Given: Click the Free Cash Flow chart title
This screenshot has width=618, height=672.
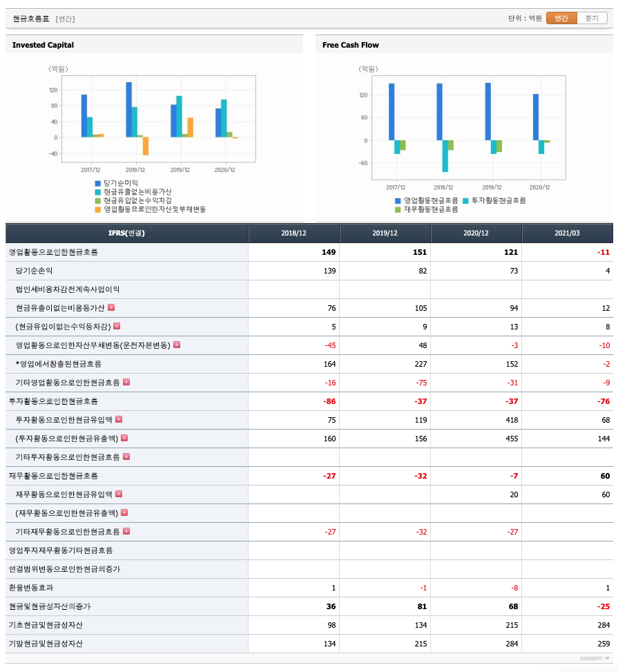Looking at the screenshot, I should [x=351, y=45].
